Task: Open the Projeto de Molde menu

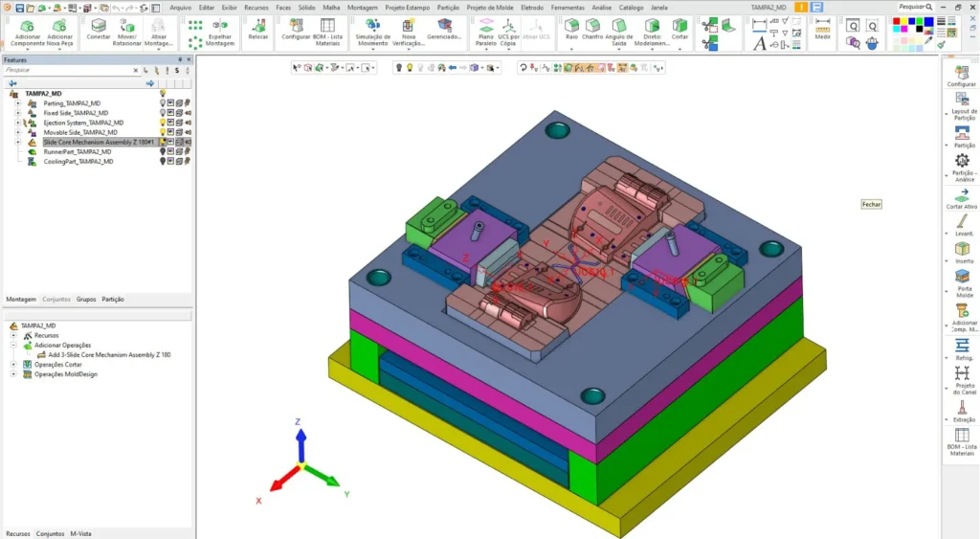Action: 490,8
